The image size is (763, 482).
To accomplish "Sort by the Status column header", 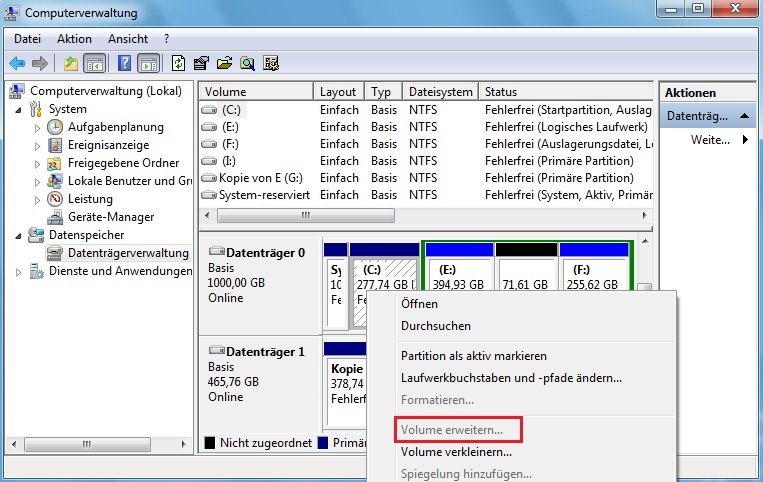I will (x=566, y=91).
